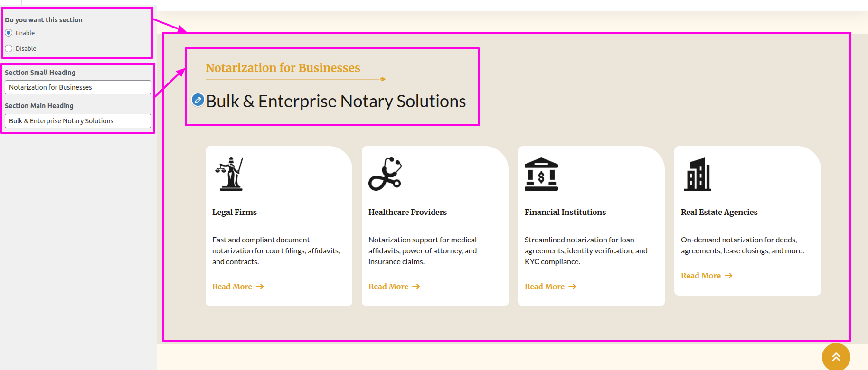Click the Healthcare Providers stethoscope icon
Viewport: 868px width, 370px height.
point(385,174)
